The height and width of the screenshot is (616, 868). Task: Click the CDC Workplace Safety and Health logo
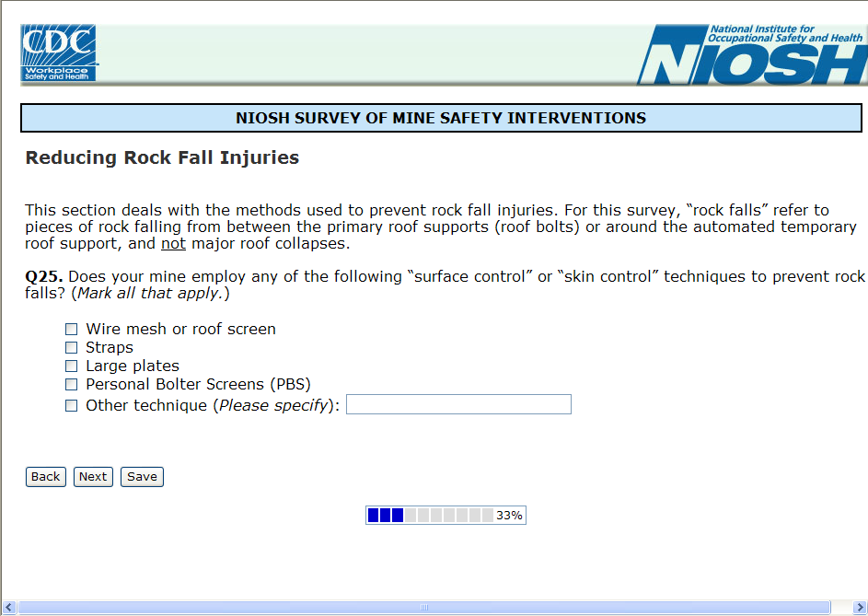[59, 53]
